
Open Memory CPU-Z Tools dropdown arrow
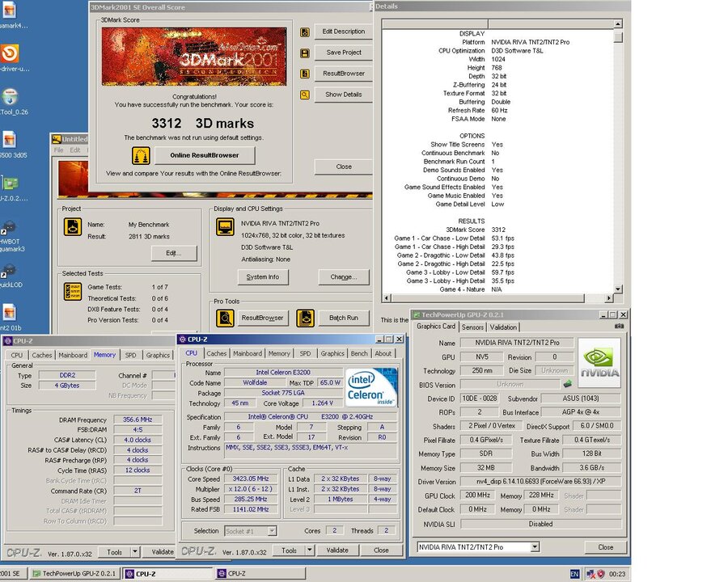coord(135,552)
